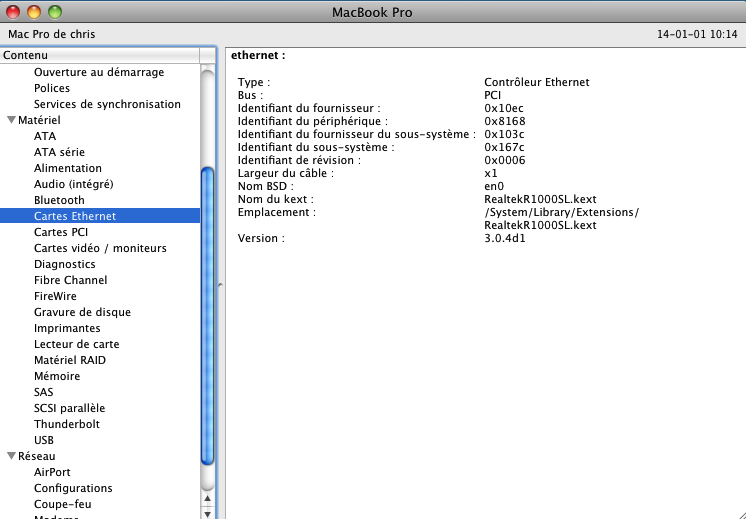Screen dimensions: 746x519
Task: Open Services de synchronisation entry
Action: 107,104
